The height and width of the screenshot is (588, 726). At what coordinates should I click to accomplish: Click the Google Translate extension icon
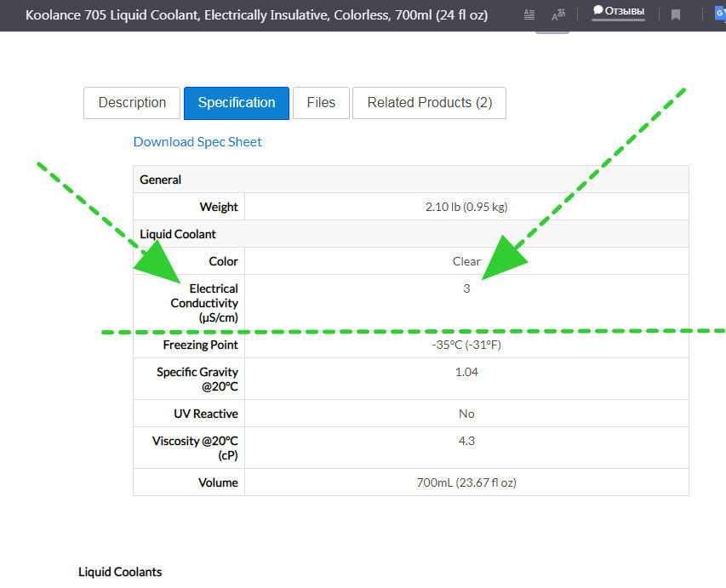tap(720, 14)
